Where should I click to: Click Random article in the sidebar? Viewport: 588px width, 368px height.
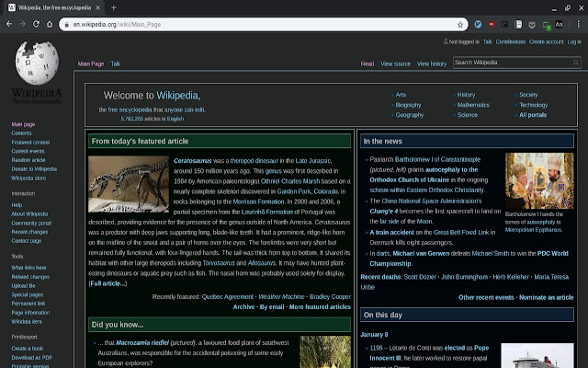(28, 160)
